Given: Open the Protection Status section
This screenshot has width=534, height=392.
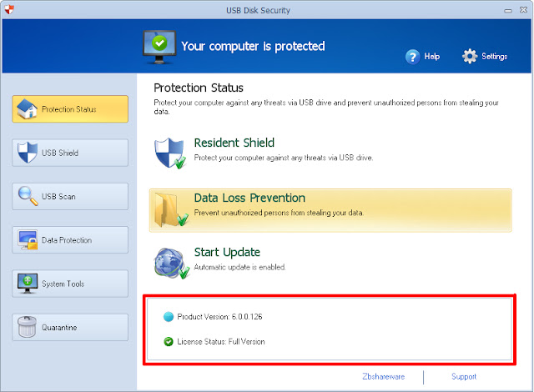Looking at the screenshot, I should click(70, 109).
